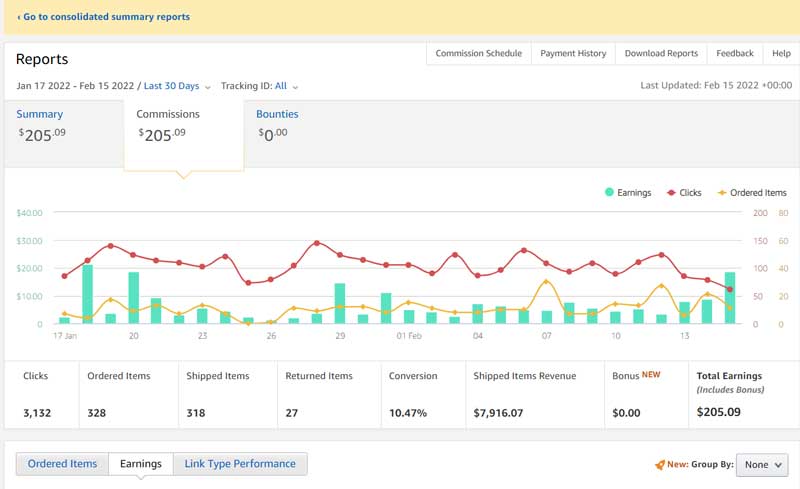The image size is (800, 489).
Task: Open Link Type Performance sub-tab
Action: tap(240, 463)
